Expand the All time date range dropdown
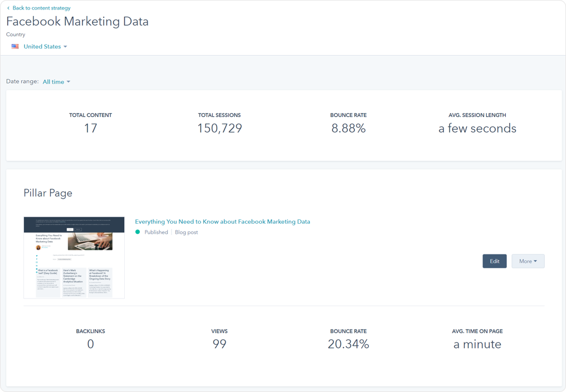This screenshot has width=566, height=392. [56, 82]
